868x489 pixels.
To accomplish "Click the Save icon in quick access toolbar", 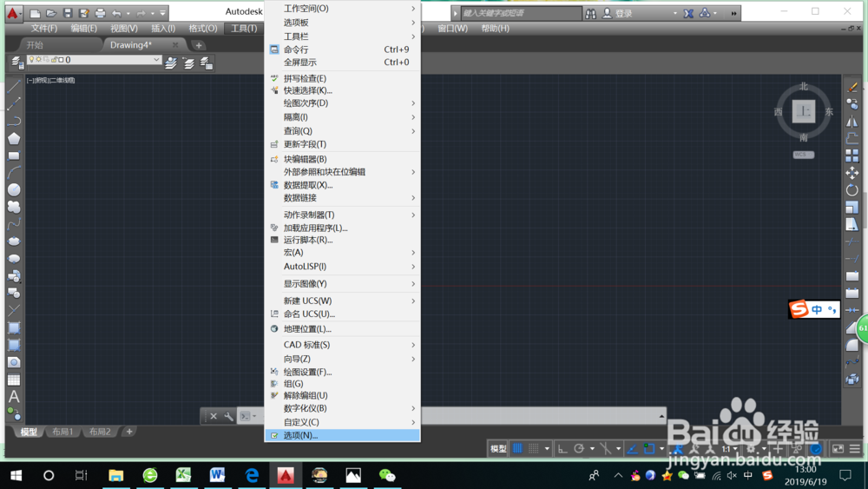I will pyautogui.click(x=68, y=13).
